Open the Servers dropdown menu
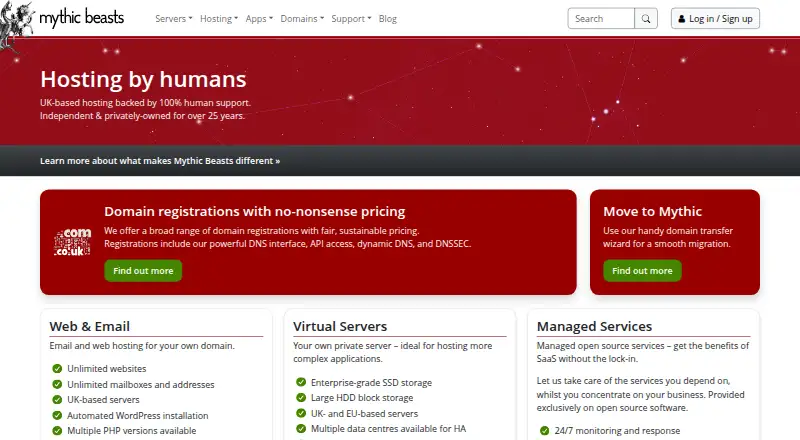800x440 pixels. [173, 19]
